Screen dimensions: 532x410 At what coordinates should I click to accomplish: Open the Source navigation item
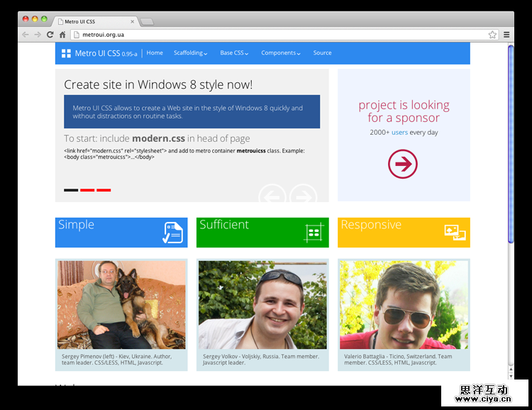(322, 53)
